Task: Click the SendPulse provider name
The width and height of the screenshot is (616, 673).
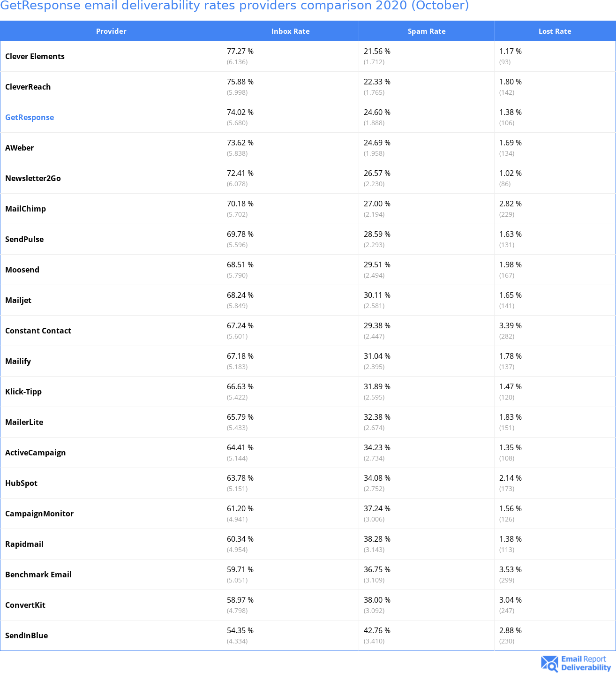Action: 24,239
